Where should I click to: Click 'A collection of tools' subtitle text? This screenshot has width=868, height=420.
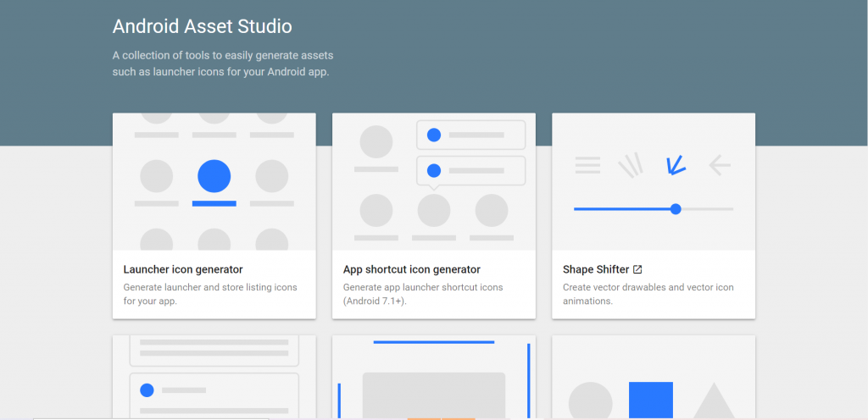pos(223,64)
